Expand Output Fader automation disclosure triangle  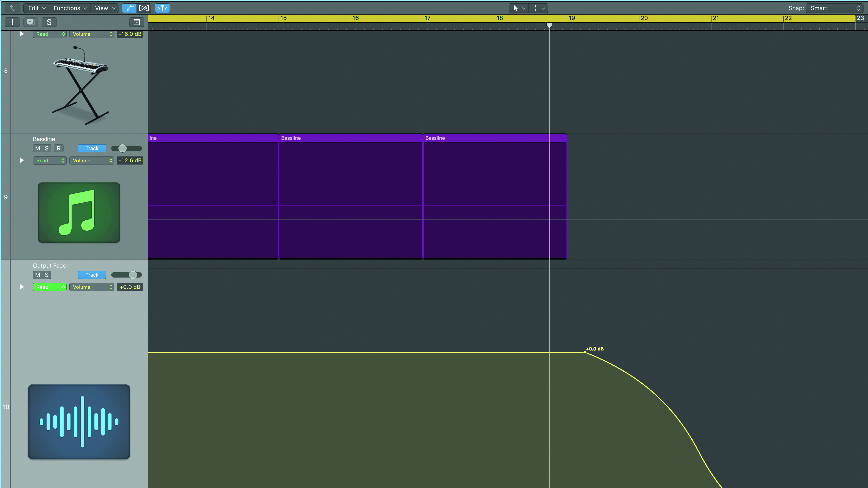click(22, 287)
